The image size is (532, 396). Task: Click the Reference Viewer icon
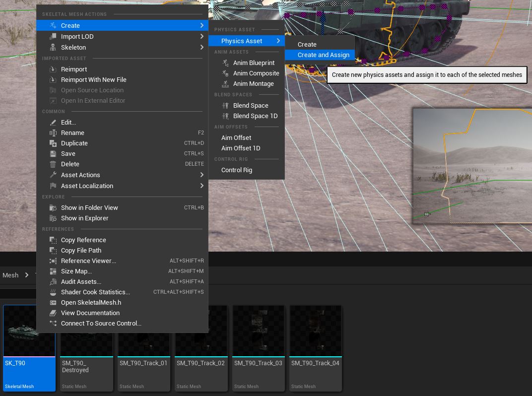point(53,261)
